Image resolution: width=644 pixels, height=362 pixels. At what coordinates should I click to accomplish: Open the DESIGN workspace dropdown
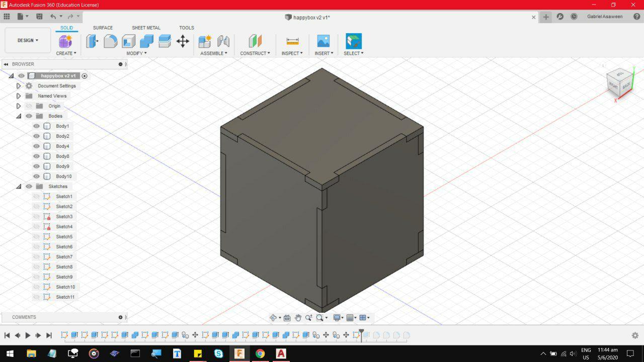point(28,40)
